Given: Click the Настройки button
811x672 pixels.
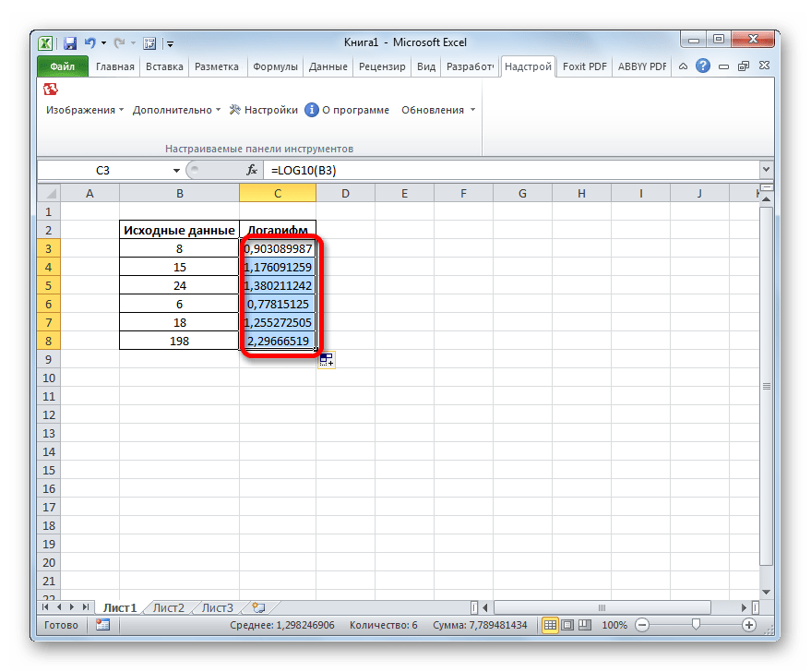Looking at the screenshot, I should [264, 110].
